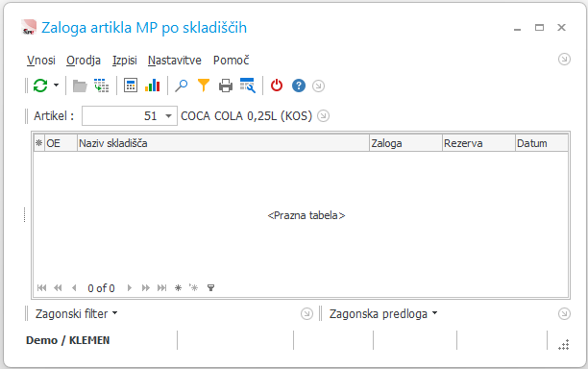Click the asterisk column selector in header

(39, 143)
